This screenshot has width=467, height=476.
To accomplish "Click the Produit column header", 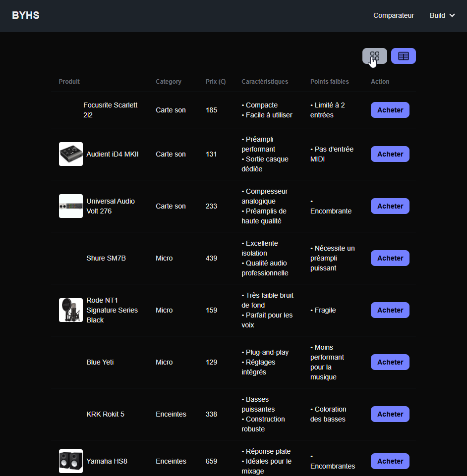I will click(69, 82).
